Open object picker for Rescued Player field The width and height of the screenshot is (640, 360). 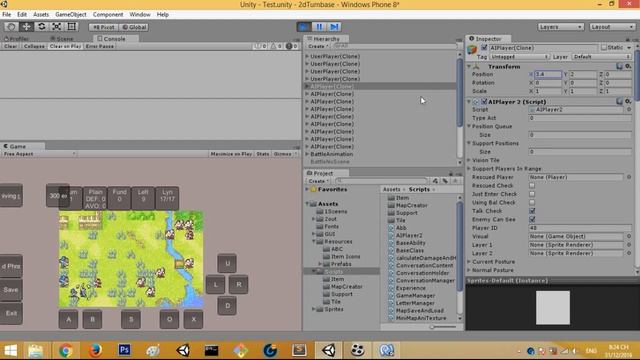pos(629,177)
